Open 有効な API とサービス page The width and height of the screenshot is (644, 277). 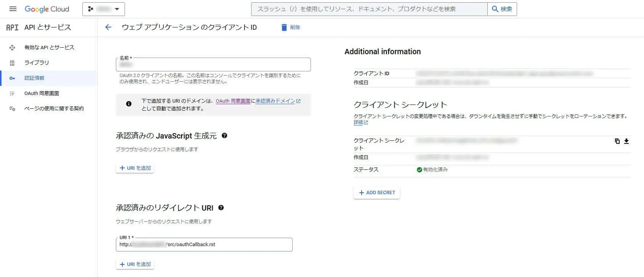[49, 47]
